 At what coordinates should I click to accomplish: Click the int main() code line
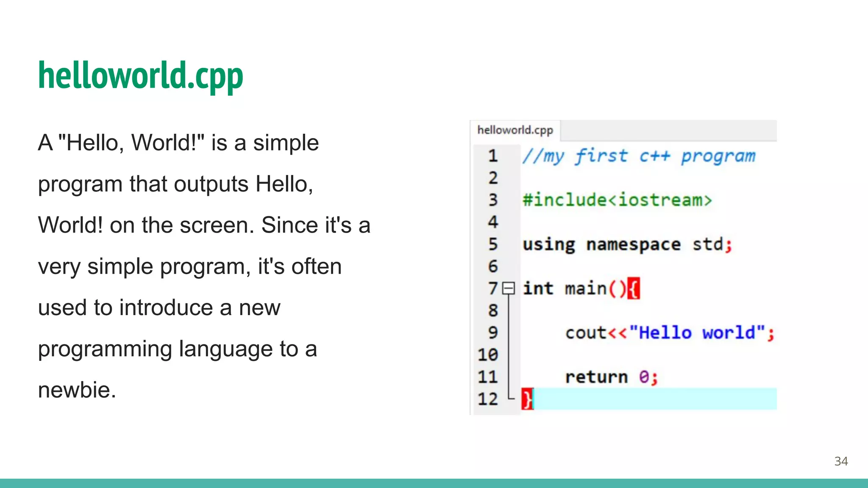point(581,288)
